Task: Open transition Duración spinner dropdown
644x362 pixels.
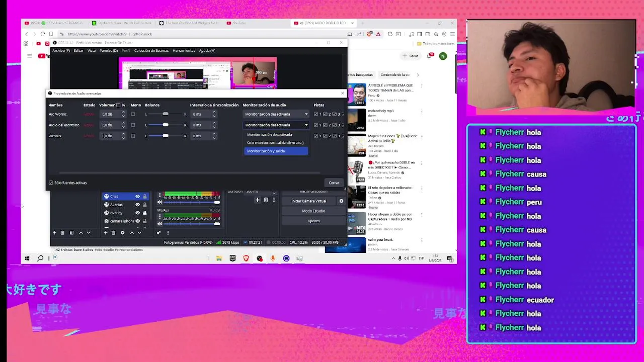Action: pyautogui.click(x=274, y=193)
